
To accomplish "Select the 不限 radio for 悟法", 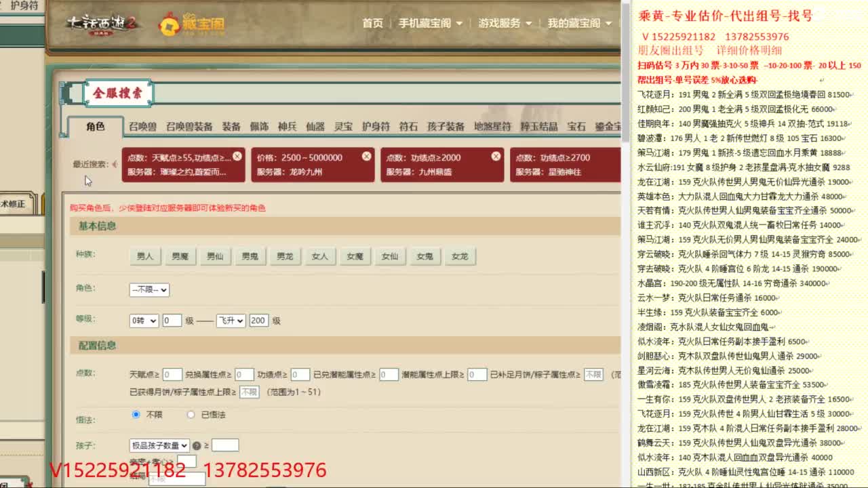I will 136,414.
